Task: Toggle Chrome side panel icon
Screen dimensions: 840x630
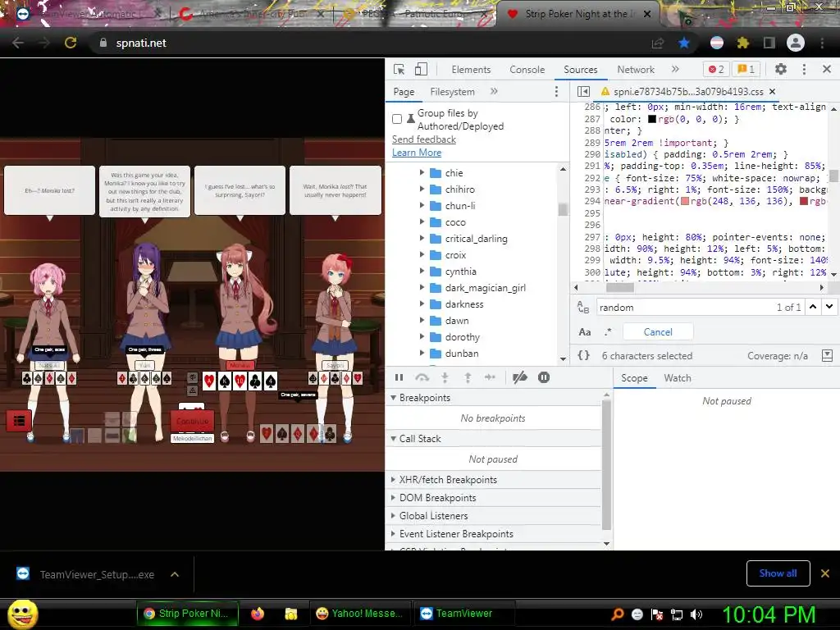Action: (x=769, y=43)
